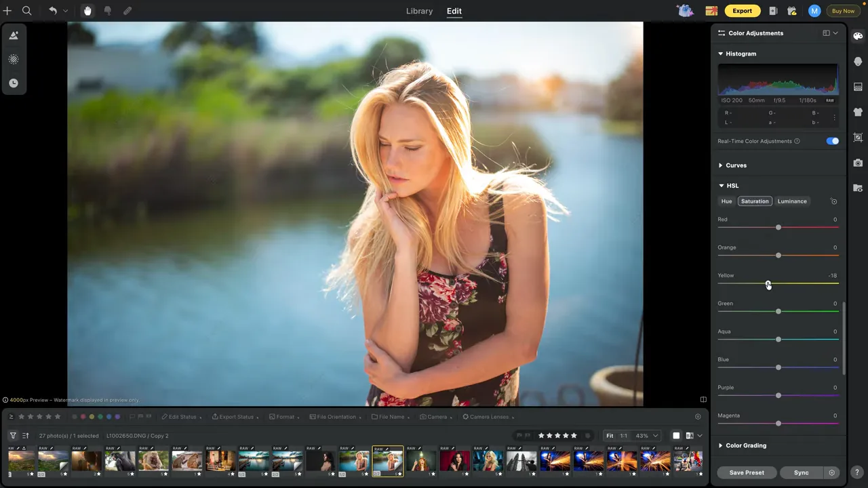Toggle the circle marker next to rating stars

pos(588,436)
